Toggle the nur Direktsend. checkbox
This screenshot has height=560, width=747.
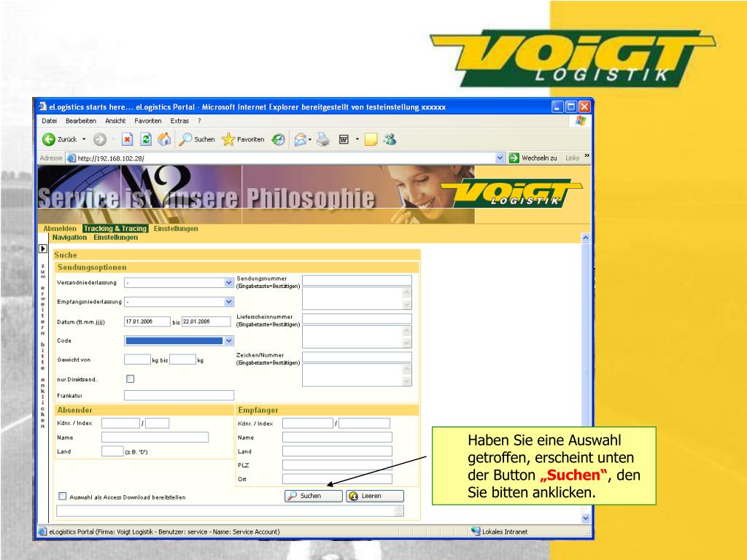(x=130, y=378)
